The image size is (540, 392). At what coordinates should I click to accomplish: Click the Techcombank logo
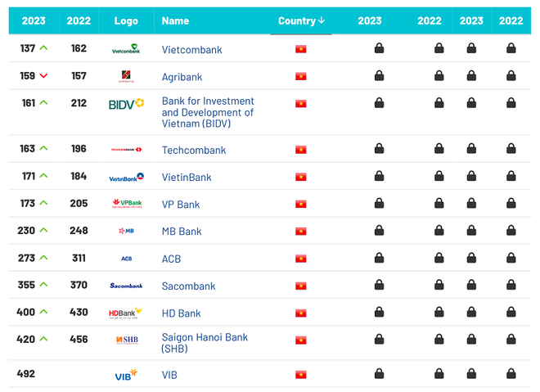(x=126, y=150)
